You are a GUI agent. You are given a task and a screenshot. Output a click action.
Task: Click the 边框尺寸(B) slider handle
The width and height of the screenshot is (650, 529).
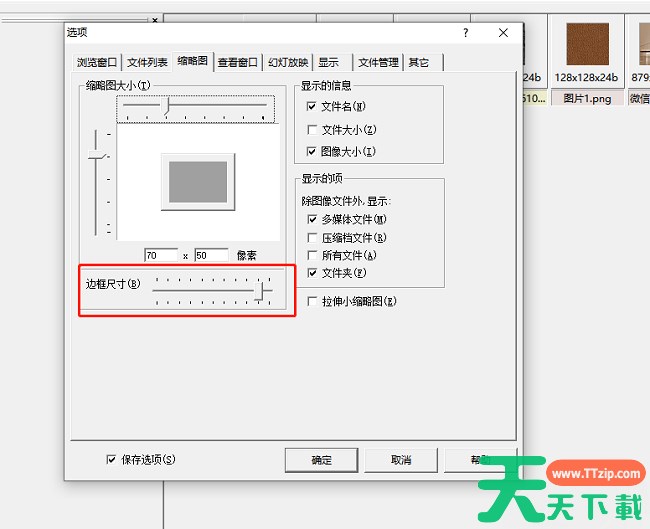click(x=260, y=291)
